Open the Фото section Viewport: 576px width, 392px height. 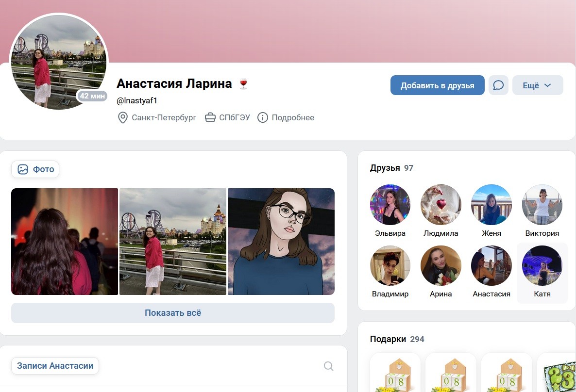(x=35, y=169)
